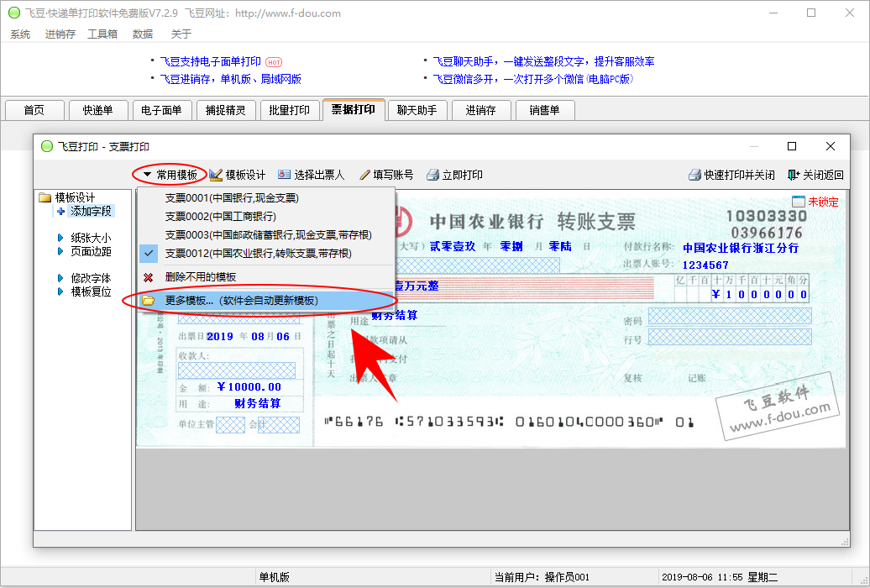Screen dimensions: 870x588
Task: Select the 模板设计 tree root label
Action: point(75,197)
